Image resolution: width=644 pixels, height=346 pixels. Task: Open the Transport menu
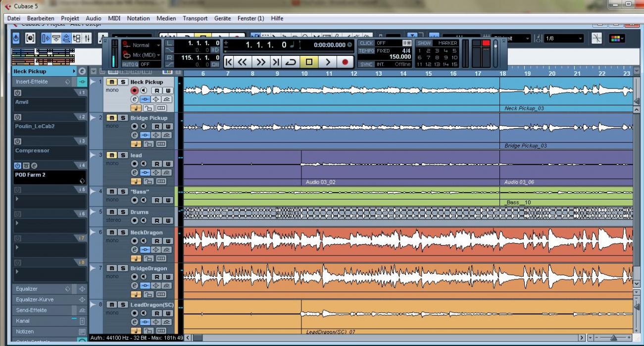195,18
